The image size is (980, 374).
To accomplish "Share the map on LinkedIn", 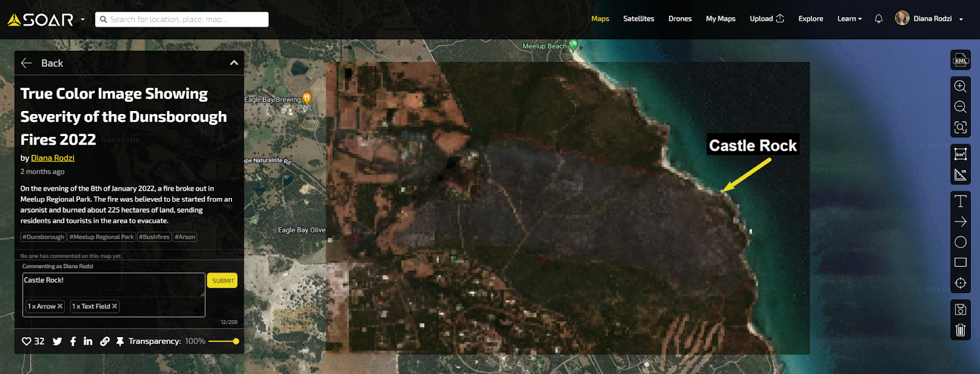I will (88, 341).
